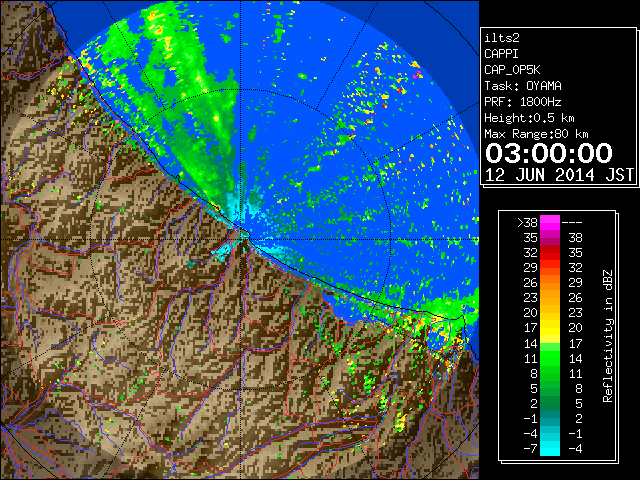640x480 pixels.
Task: Click the 'CAP_OP5K' text line
Action: (512, 70)
